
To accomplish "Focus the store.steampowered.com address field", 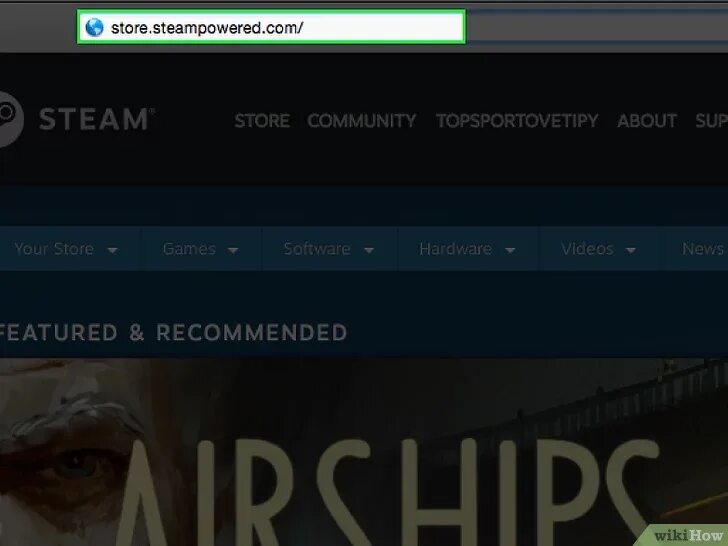I will pos(271,27).
